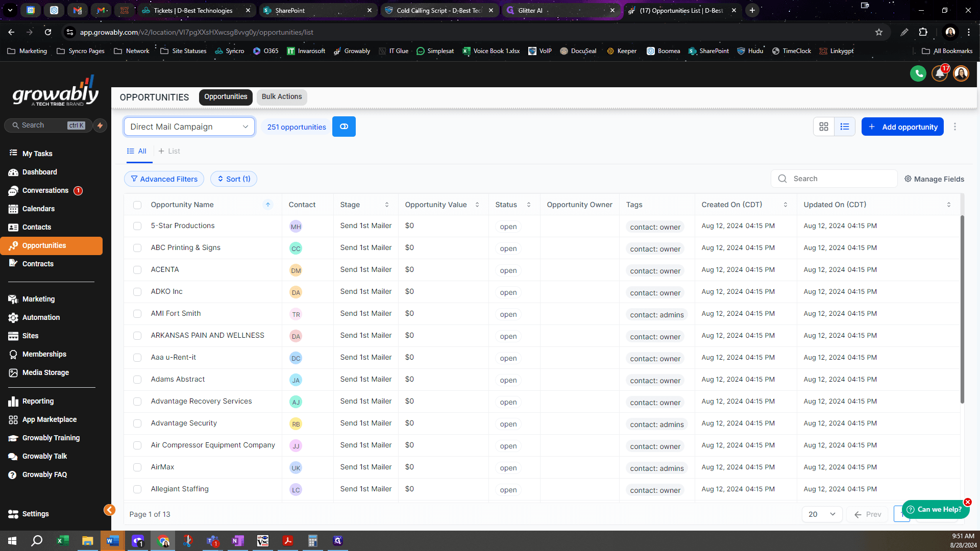Open My Tasks in sidebar

point(37,154)
